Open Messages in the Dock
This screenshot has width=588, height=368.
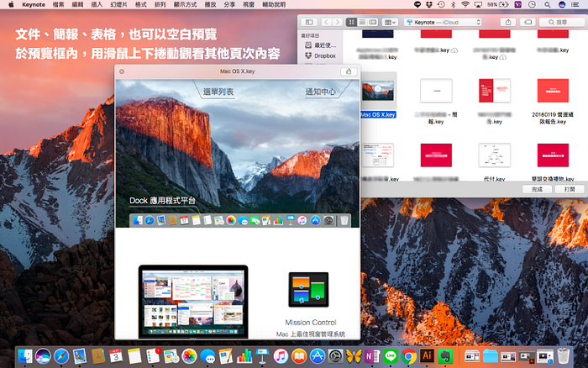pyautogui.click(x=207, y=356)
